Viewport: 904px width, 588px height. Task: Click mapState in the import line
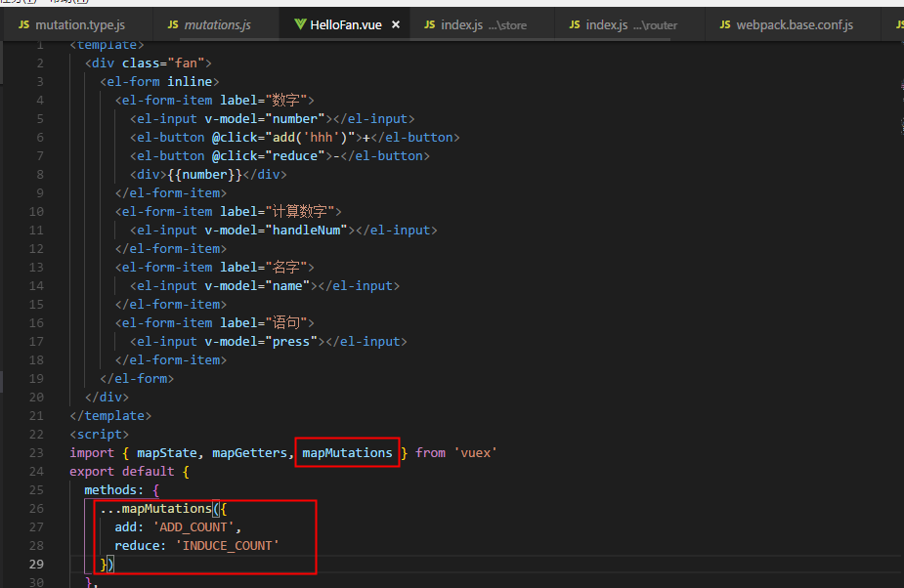tap(167, 453)
